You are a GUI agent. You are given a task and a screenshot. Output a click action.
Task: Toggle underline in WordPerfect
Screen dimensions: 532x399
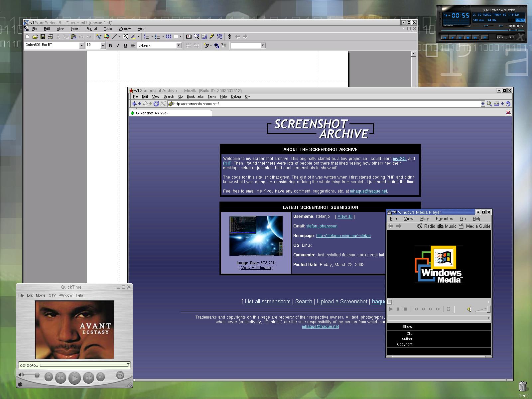pos(125,46)
